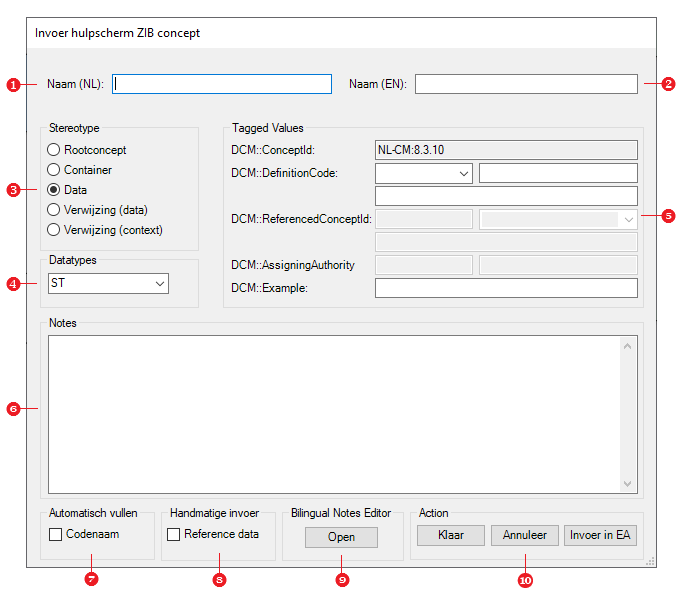Click inside the Notes text area

pos(334,415)
